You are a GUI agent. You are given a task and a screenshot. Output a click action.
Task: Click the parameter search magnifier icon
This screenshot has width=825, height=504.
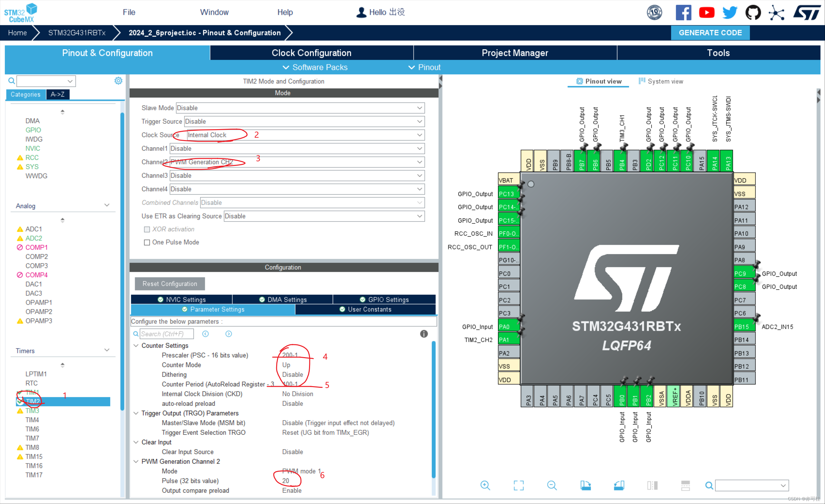[136, 334]
